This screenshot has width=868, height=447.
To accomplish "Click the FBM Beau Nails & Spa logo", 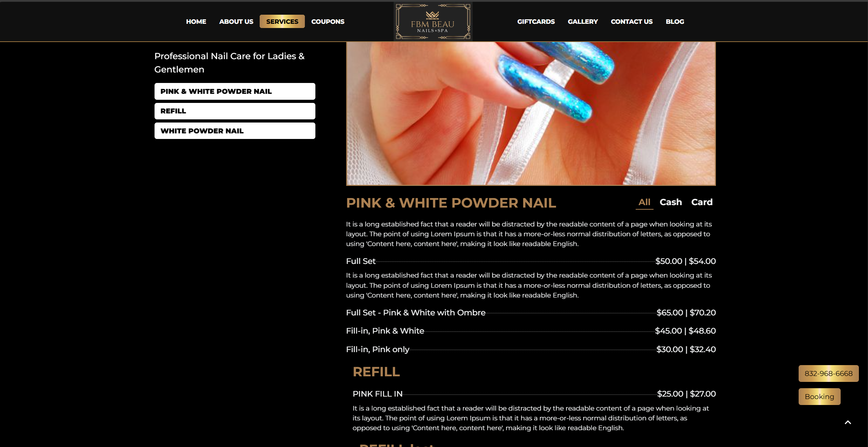I will pyautogui.click(x=433, y=21).
